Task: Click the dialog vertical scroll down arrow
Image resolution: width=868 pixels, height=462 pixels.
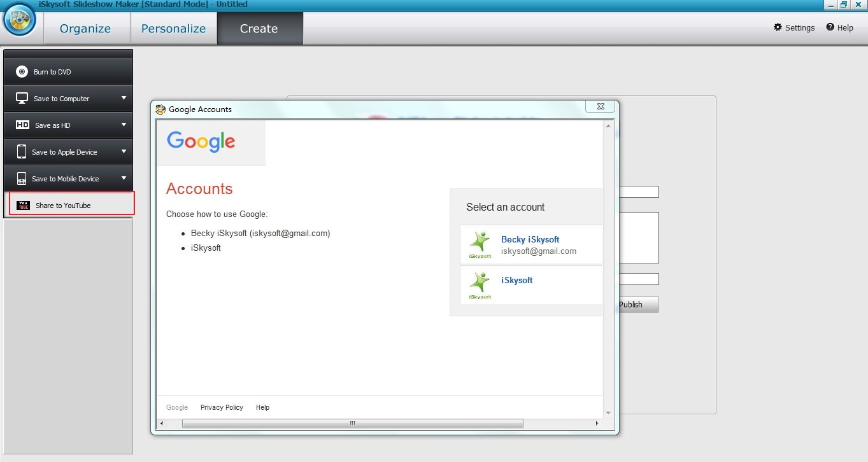Action: pos(608,413)
